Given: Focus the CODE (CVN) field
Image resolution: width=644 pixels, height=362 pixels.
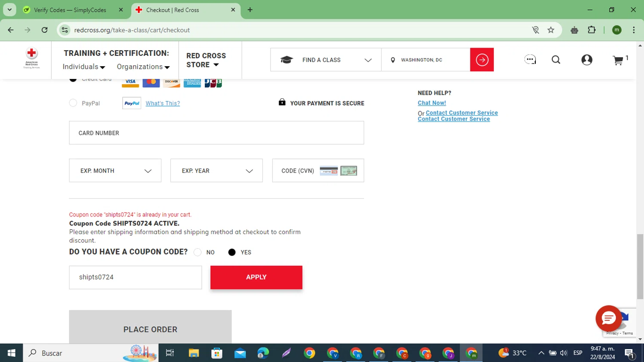Looking at the screenshot, I should [318, 170].
